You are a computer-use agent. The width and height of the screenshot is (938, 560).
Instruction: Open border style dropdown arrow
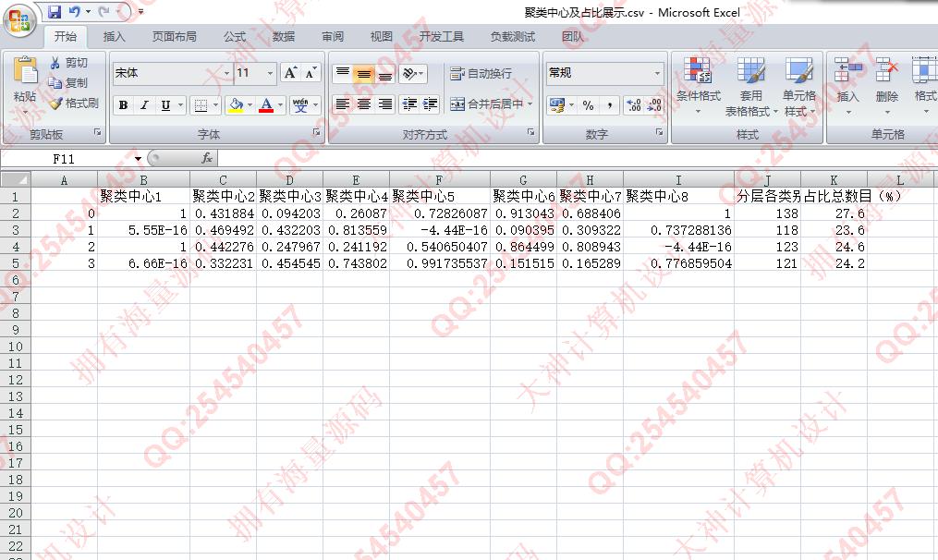[216, 105]
